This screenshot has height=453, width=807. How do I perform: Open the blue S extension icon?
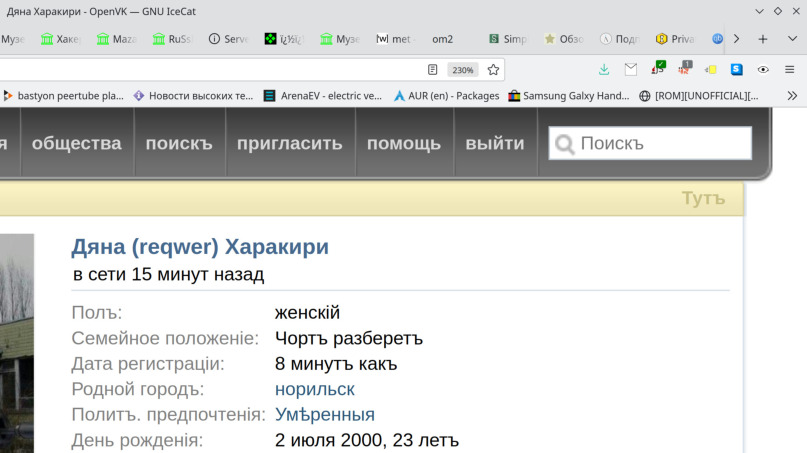737,70
